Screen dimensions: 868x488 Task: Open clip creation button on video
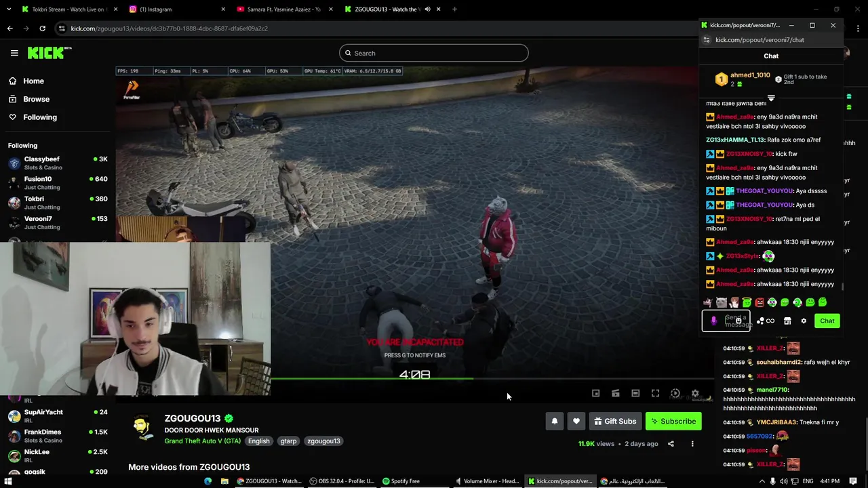[x=615, y=393]
